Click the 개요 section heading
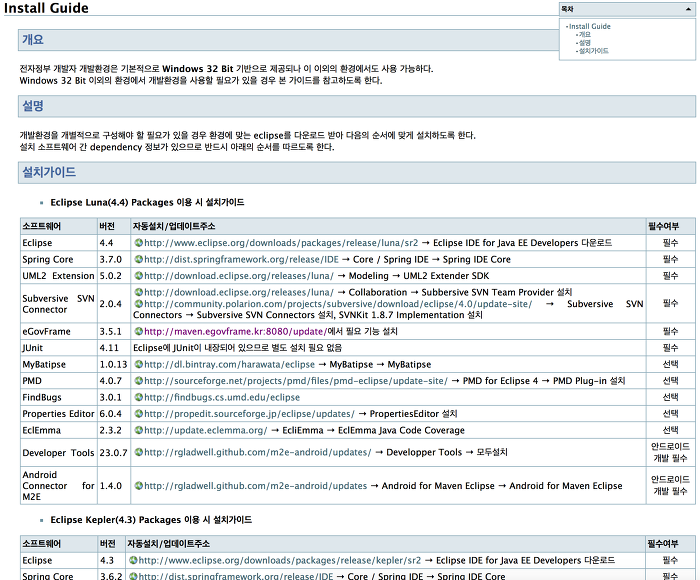The height and width of the screenshot is (580, 700). [33, 40]
